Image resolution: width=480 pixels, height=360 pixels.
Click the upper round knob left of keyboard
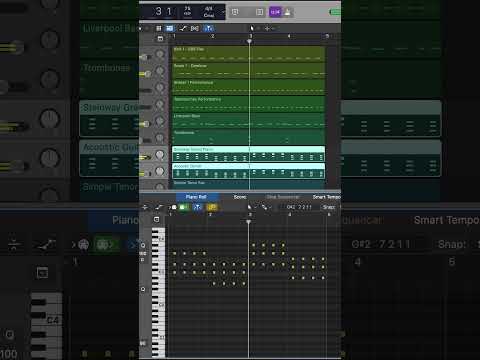(143, 245)
